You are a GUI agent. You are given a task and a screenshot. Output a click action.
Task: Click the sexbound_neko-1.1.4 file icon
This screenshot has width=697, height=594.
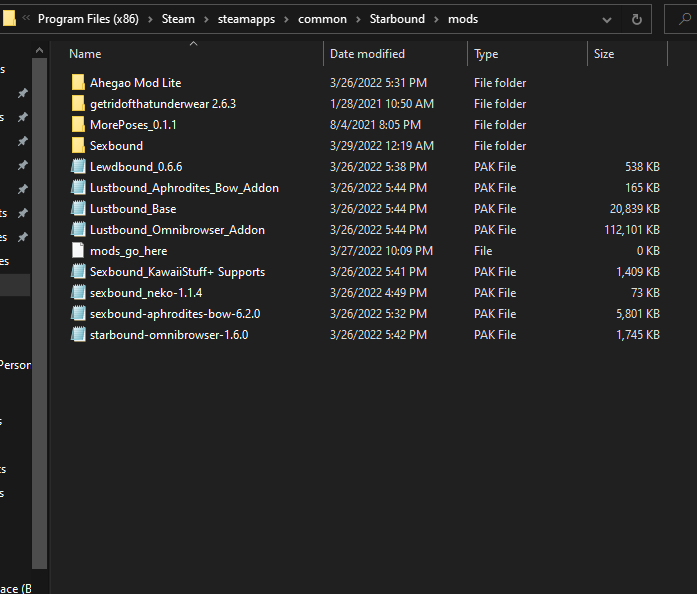coord(78,292)
